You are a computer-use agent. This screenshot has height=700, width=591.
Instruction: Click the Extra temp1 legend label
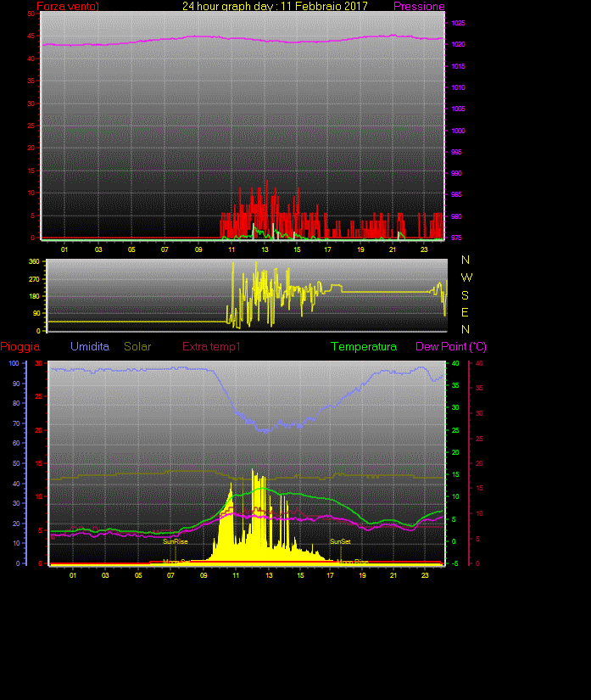[212, 347]
